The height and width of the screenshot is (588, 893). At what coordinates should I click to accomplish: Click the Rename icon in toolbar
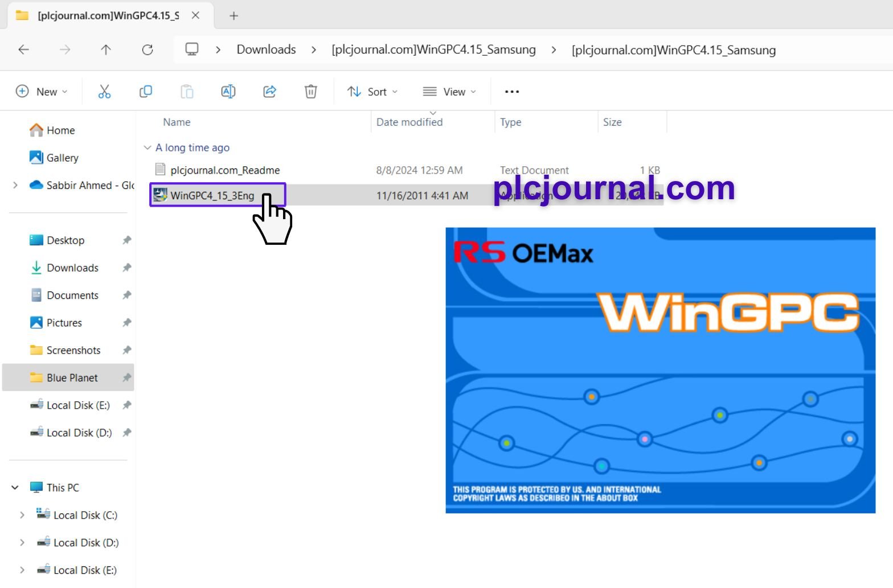(228, 92)
